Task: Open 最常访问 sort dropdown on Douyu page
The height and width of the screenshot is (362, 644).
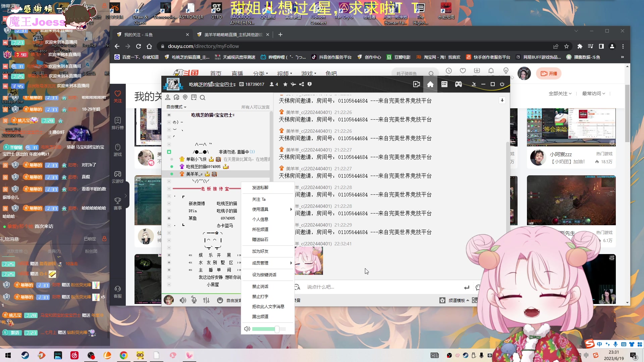Action: [593, 94]
